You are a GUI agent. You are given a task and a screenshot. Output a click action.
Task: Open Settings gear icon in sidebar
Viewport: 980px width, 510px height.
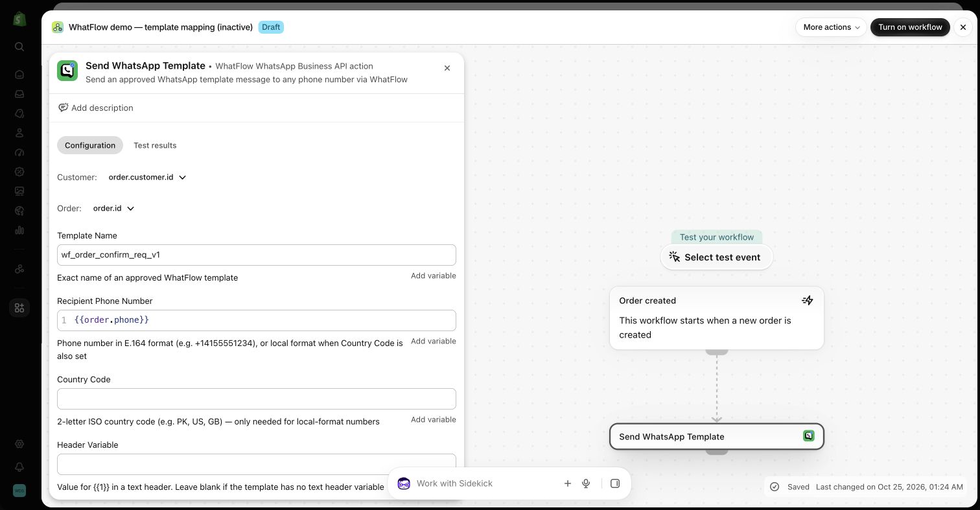tap(19, 444)
